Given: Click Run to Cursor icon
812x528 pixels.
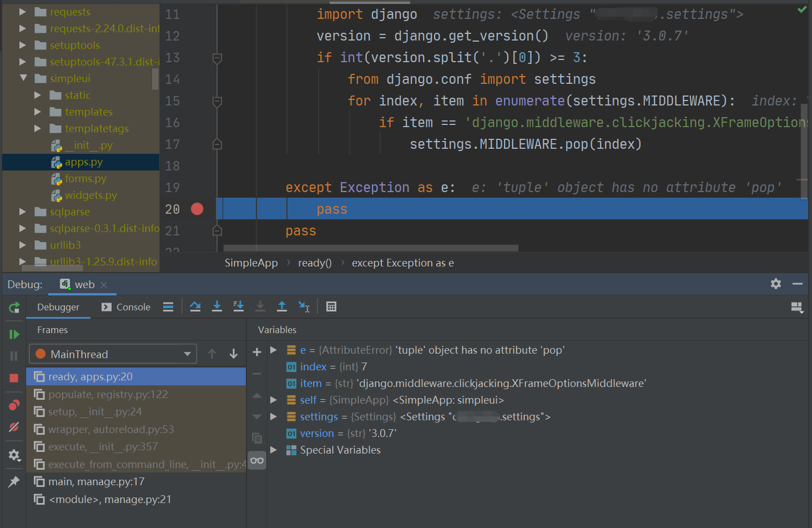Looking at the screenshot, I should (x=304, y=306).
